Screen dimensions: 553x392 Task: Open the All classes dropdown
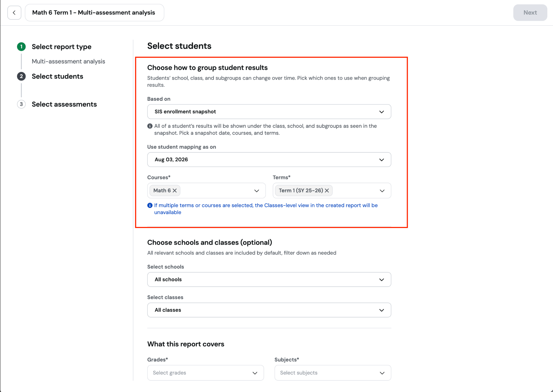pyautogui.click(x=269, y=310)
